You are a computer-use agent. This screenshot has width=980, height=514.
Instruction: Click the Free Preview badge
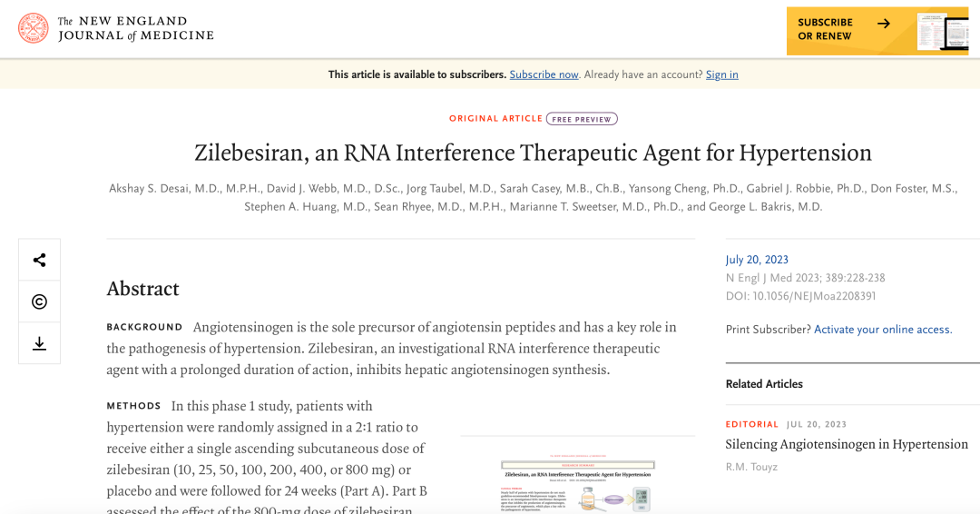582,119
